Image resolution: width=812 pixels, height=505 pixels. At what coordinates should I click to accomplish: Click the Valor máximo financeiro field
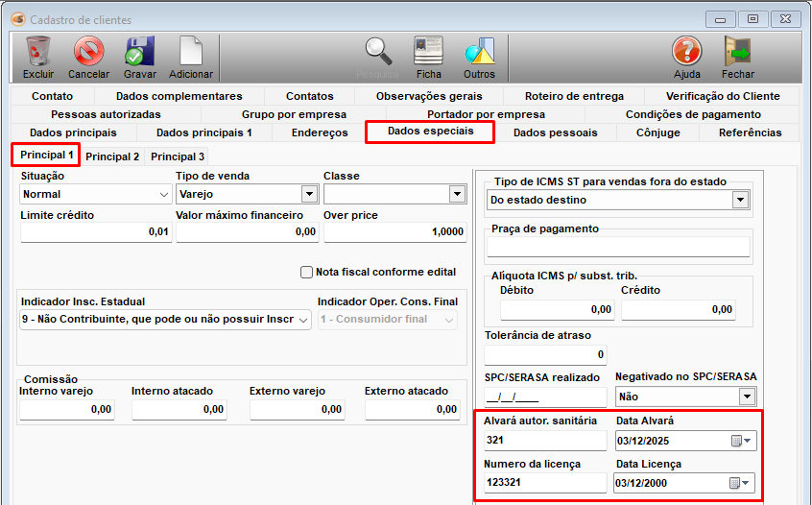click(247, 232)
